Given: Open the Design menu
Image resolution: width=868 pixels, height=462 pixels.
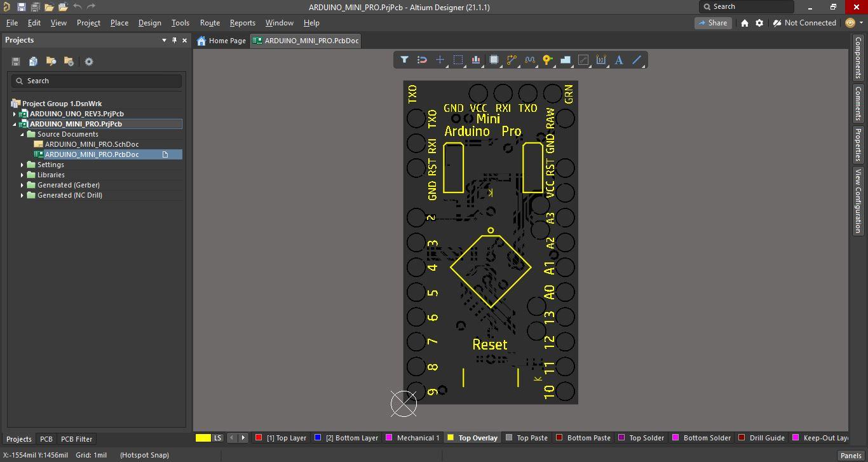Looking at the screenshot, I should click(x=149, y=23).
